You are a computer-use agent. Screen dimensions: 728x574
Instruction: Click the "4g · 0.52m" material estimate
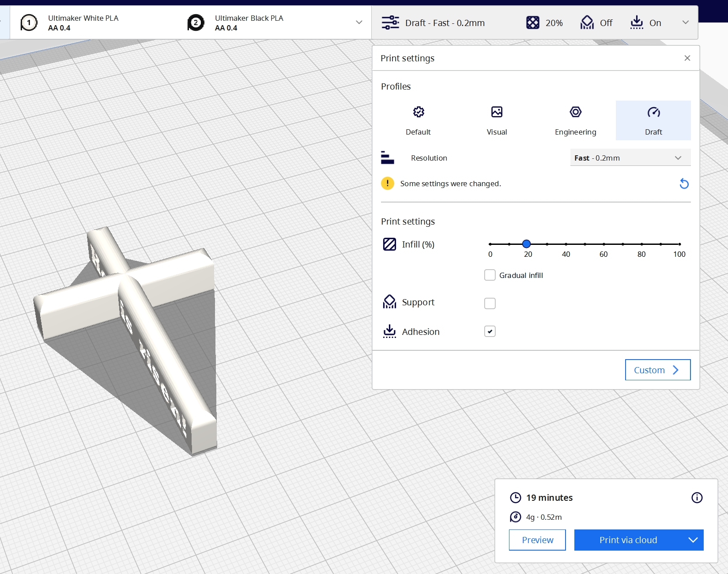pos(544,517)
